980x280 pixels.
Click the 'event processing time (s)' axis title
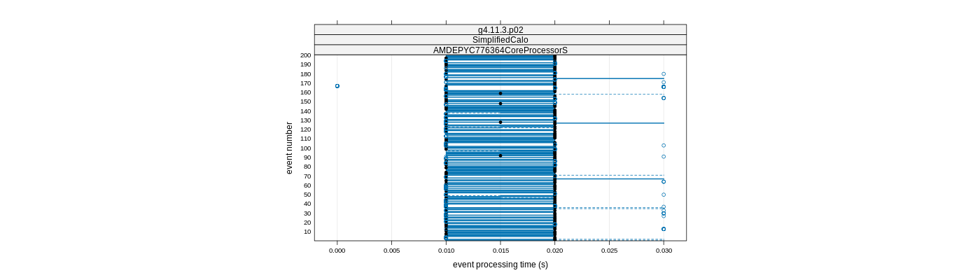(x=500, y=265)
